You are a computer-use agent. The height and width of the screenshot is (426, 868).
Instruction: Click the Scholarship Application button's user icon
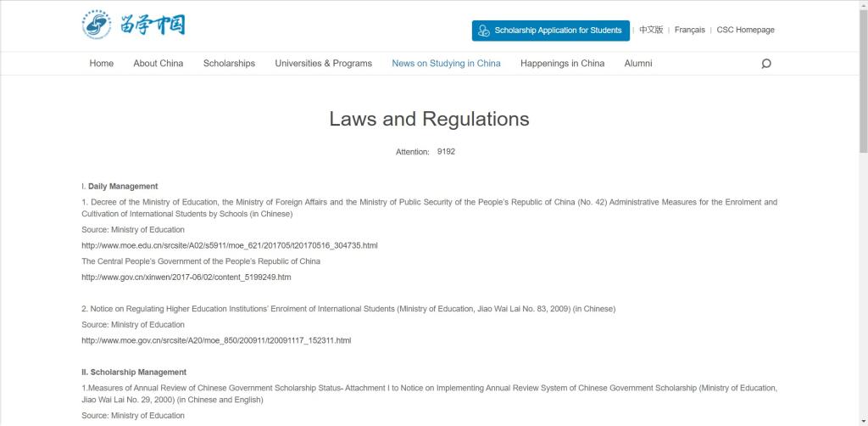tap(484, 31)
